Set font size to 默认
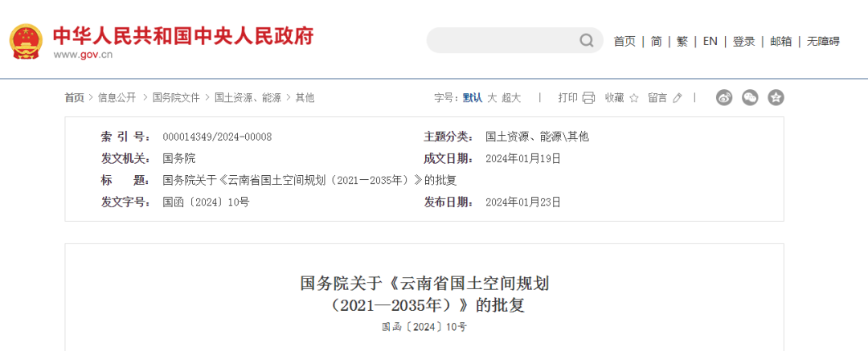Image resolution: width=868 pixels, height=351 pixels. pyautogui.click(x=473, y=98)
